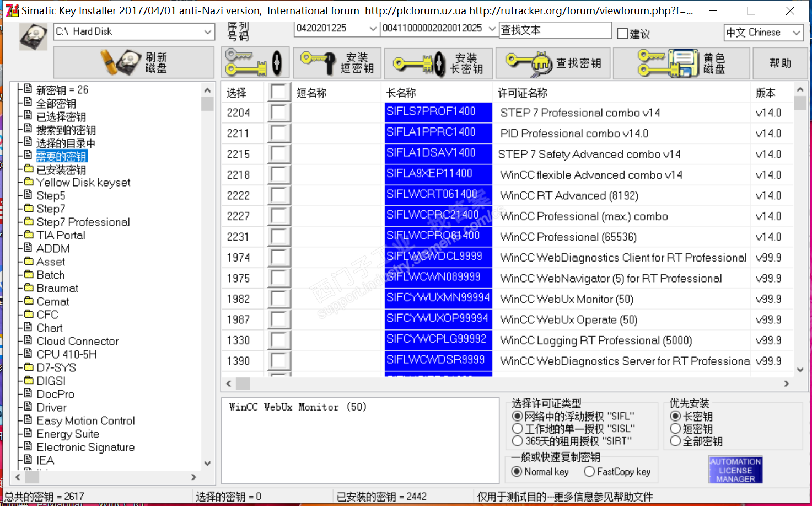The image size is (812, 506).
Task: Click the folder icon beside TIA Portal
Action: coord(29,235)
